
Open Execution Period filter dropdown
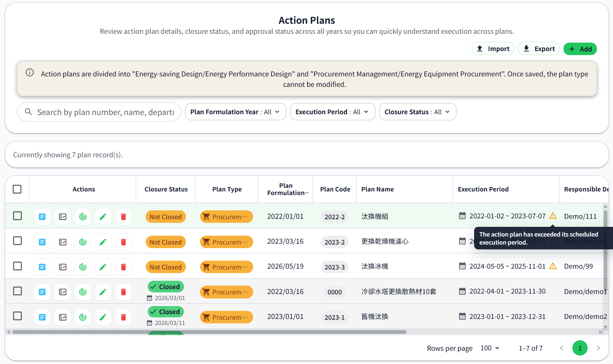332,112
